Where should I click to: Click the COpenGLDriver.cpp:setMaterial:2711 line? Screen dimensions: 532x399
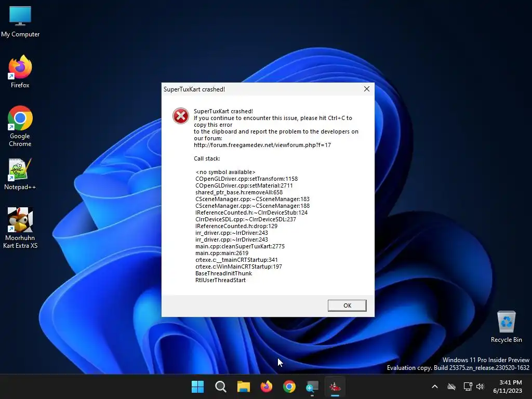click(244, 185)
